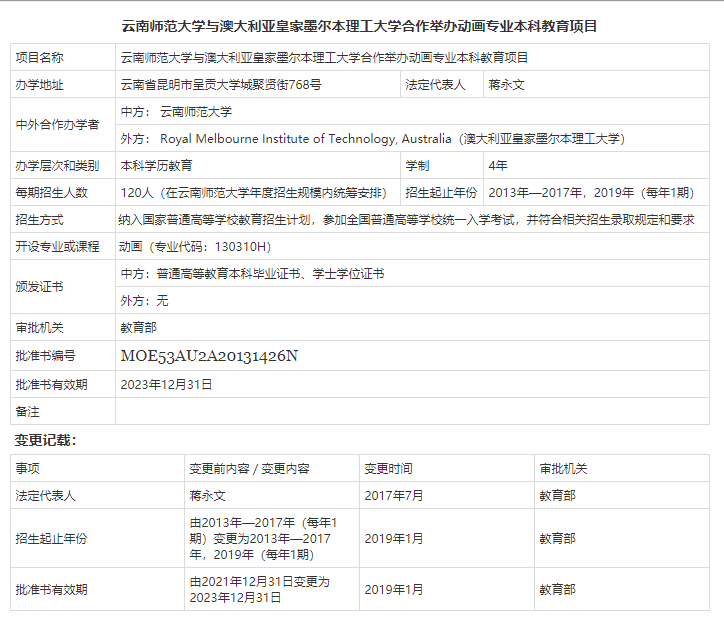The width and height of the screenshot is (724, 621).
Task: Select 2019年1月 in the 批准书有效期 change row
Action: pos(394,590)
